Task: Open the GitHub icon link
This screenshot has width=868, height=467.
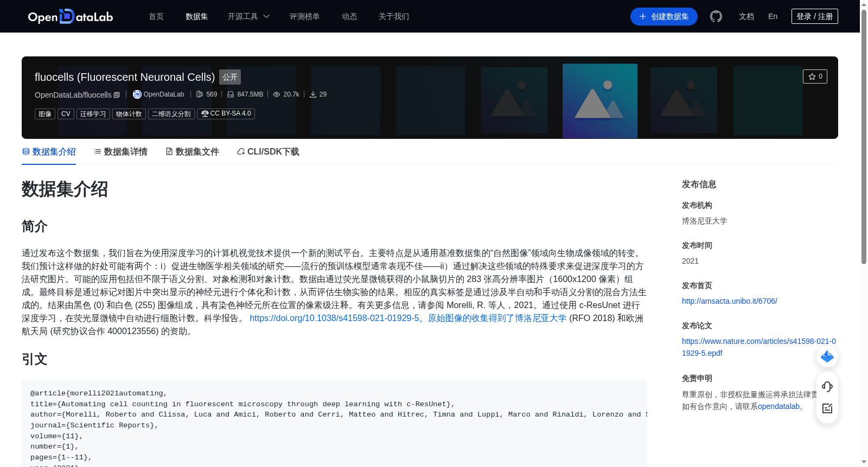Action: [x=716, y=16]
